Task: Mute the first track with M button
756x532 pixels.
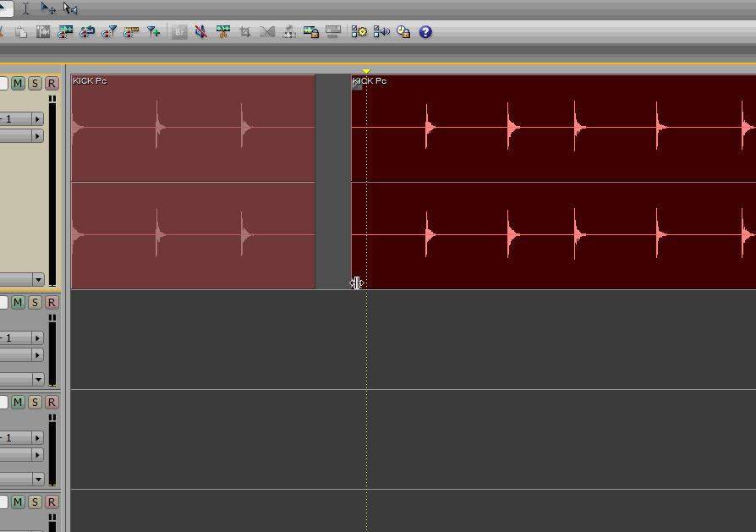Action: (x=18, y=84)
